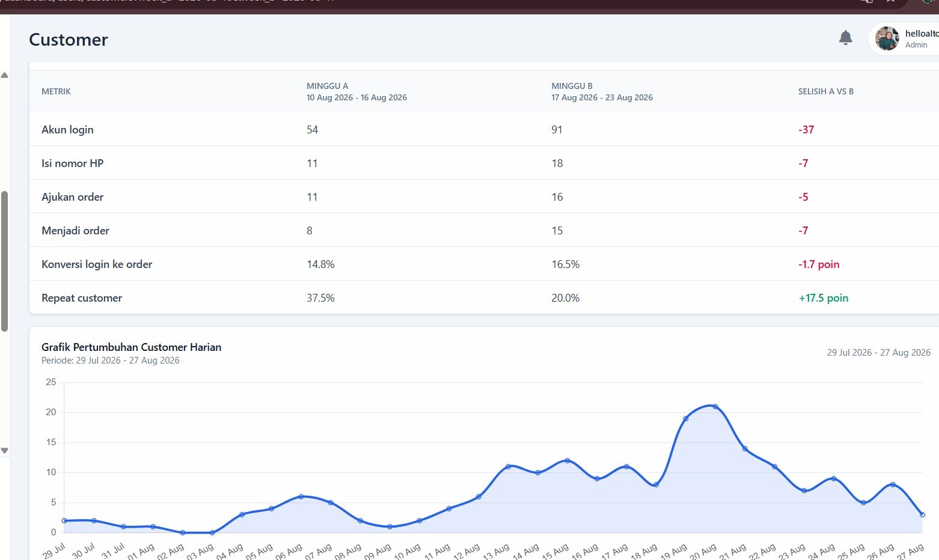Screen dimensions: 939x560
Task: Click the vertical scrollbar thumb
Action: coord(4,261)
